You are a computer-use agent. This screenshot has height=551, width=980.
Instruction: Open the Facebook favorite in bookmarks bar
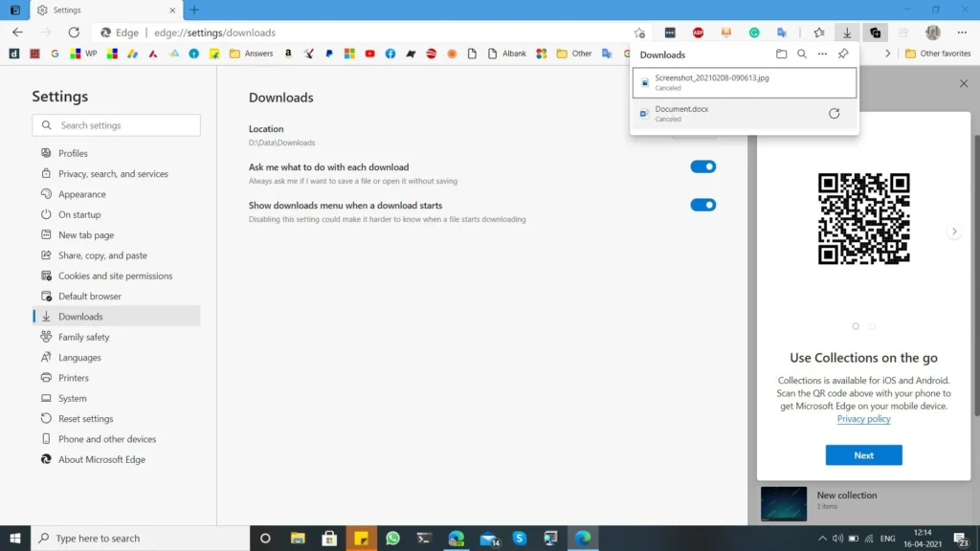click(x=390, y=54)
